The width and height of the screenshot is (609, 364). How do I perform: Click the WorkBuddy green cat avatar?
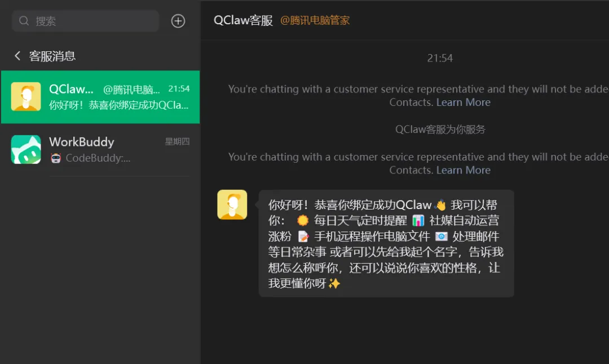[26, 149]
